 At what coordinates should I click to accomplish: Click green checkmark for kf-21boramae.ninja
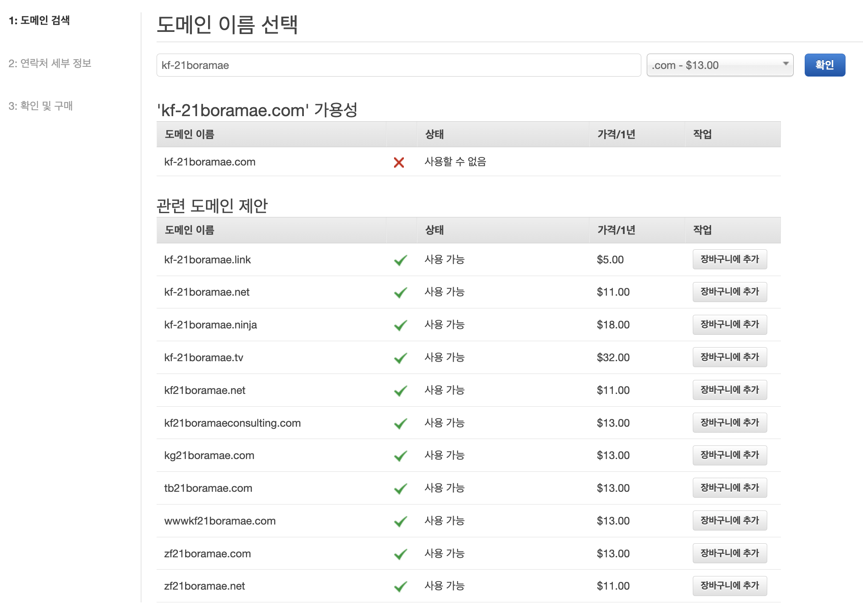[400, 325]
